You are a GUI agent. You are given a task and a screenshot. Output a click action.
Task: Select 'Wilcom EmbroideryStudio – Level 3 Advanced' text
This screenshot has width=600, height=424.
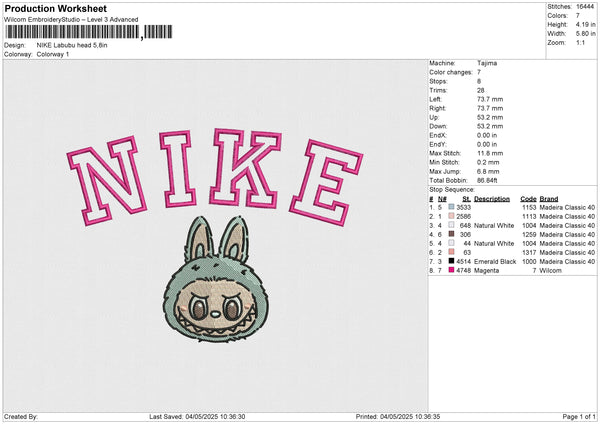[71, 20]
